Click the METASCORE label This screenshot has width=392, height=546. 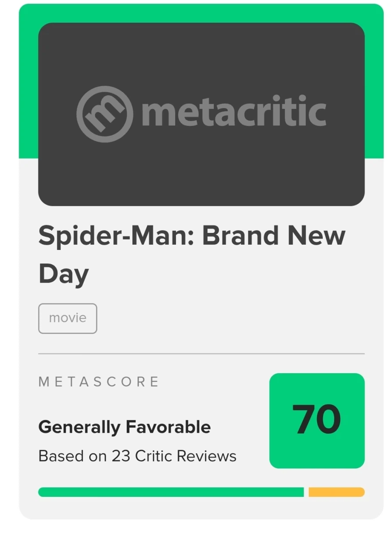coord(99,382)
